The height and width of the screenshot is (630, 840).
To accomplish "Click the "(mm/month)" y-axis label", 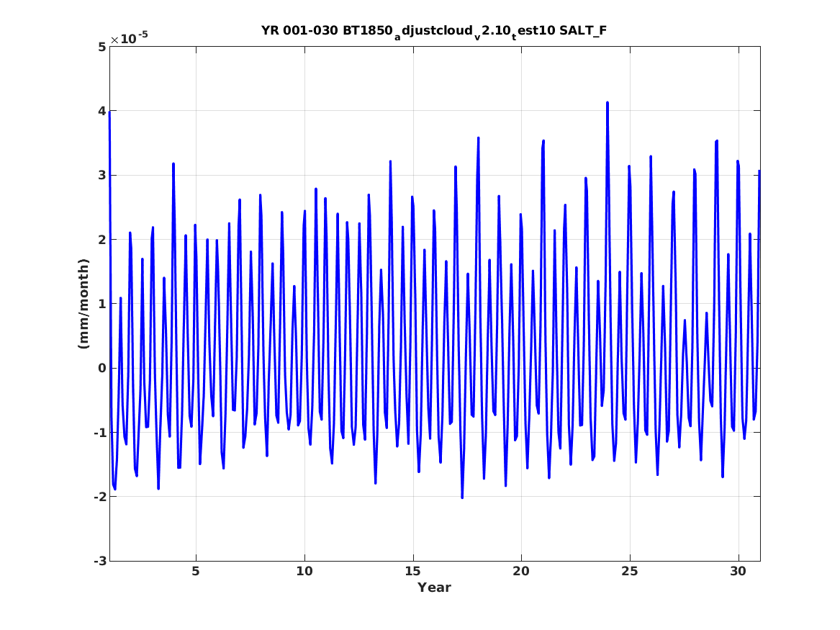I will (x=83, y=304).
